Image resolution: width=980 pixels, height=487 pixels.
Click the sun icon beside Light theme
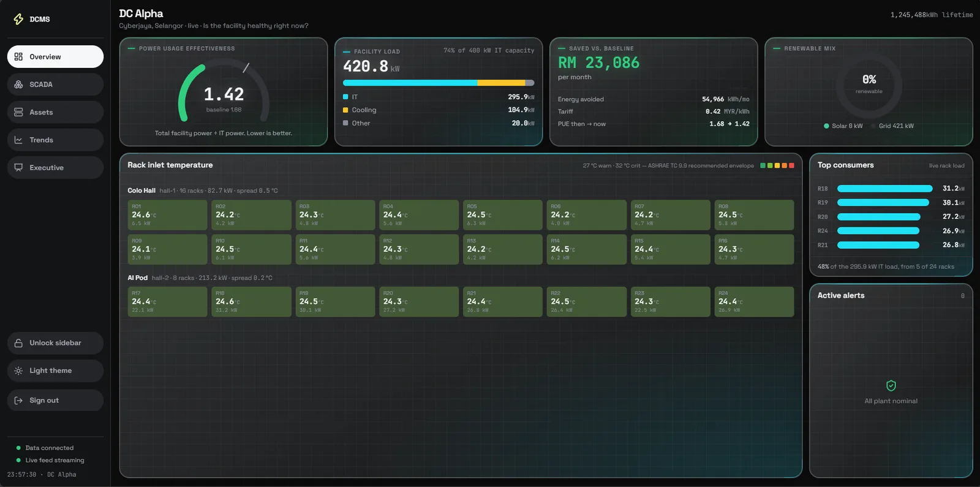click(x=18, y=371)
